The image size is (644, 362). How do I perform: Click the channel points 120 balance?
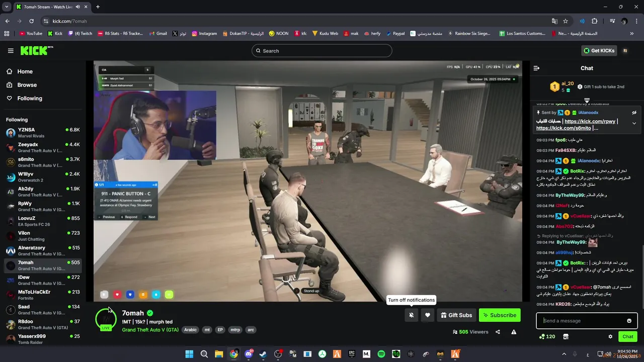547,336
